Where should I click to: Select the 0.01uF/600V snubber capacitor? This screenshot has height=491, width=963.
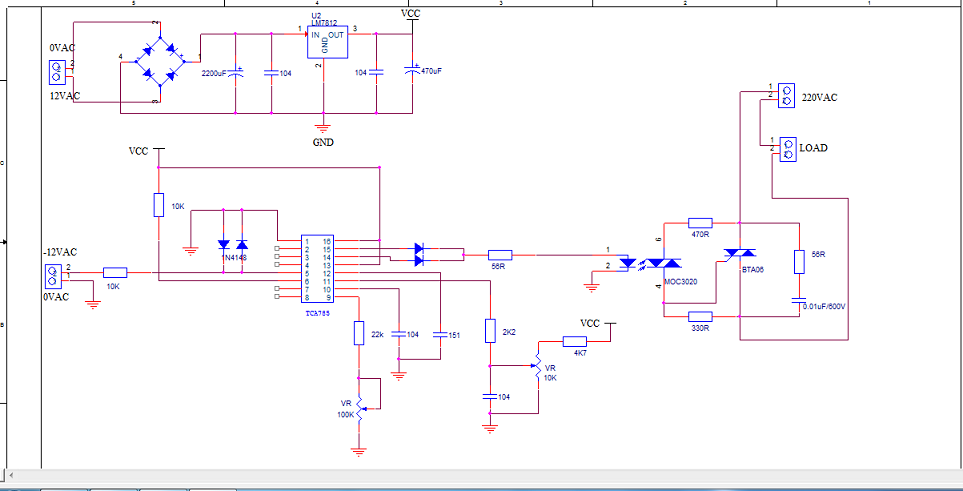pyautogui.click(x=799, y=300)
